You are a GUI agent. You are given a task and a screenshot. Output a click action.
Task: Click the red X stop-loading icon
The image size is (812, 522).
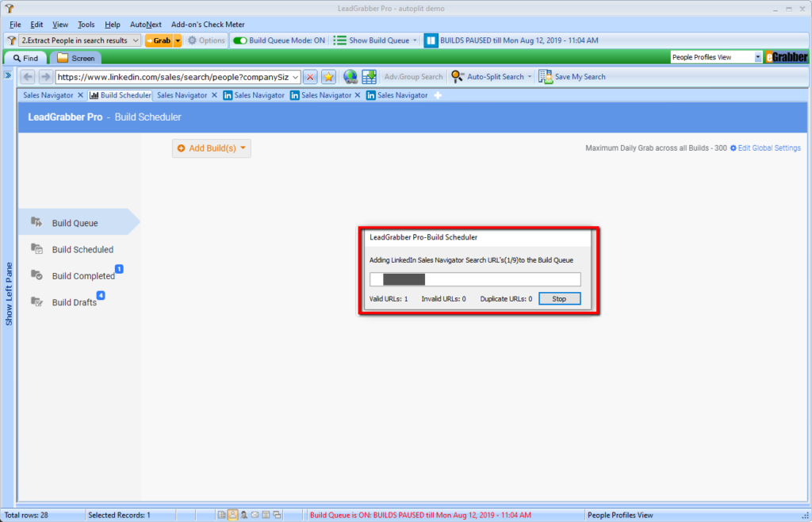(310, 77)
